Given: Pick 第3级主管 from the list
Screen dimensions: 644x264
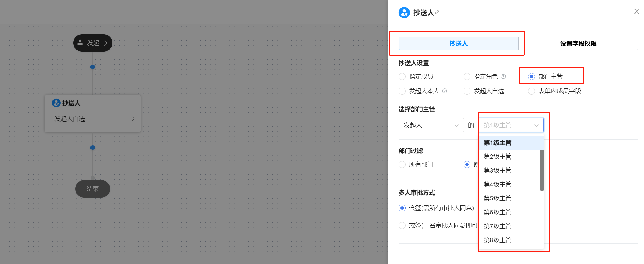Looking at the screenshot, I should coord(510,171).
